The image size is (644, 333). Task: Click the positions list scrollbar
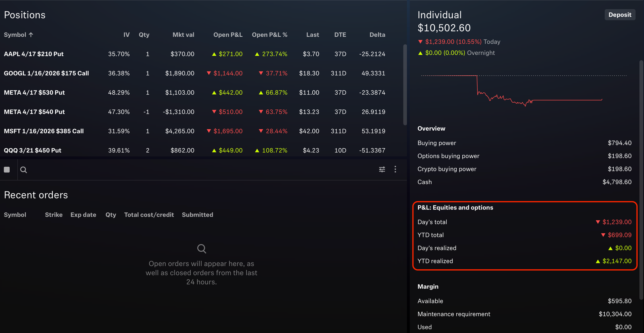pos(405,85)
